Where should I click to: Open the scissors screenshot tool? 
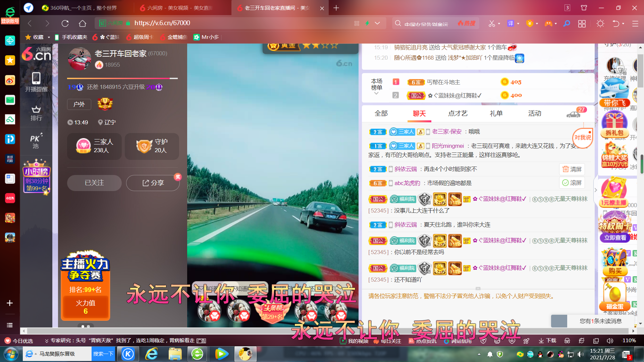[x=492, y=23]
